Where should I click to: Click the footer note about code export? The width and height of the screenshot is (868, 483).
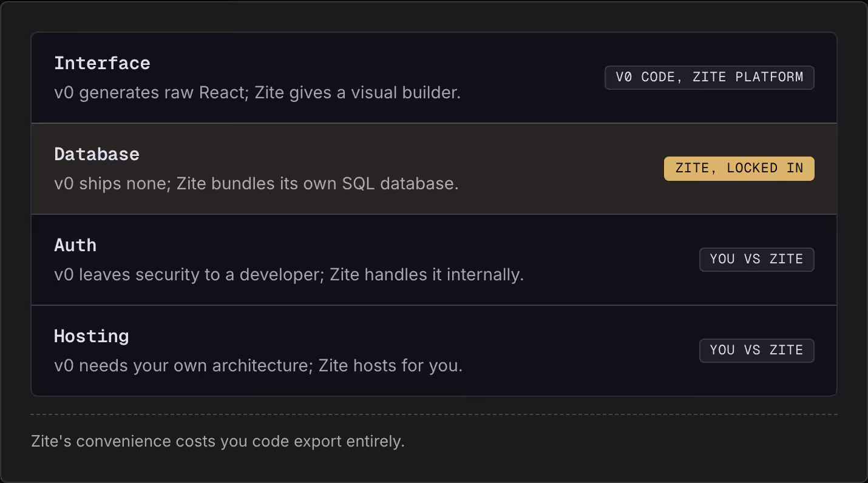click(x=217, y=441)
